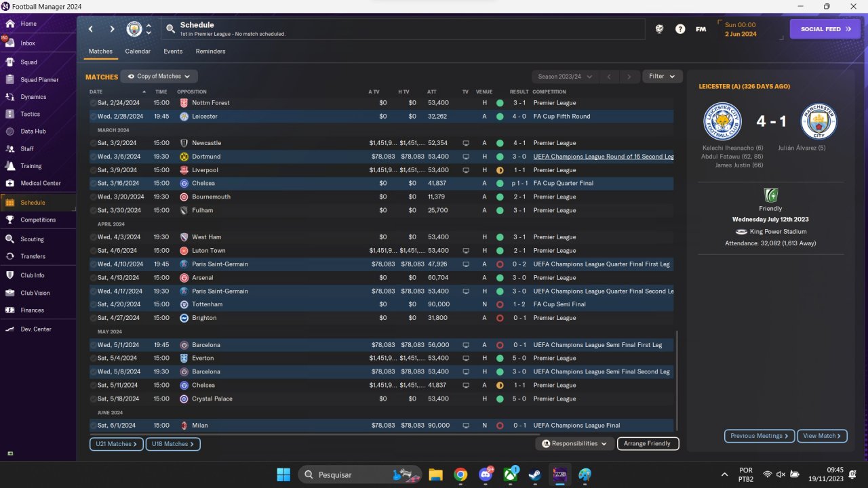Open Data Hub icon in sidebar

[9, 131]
